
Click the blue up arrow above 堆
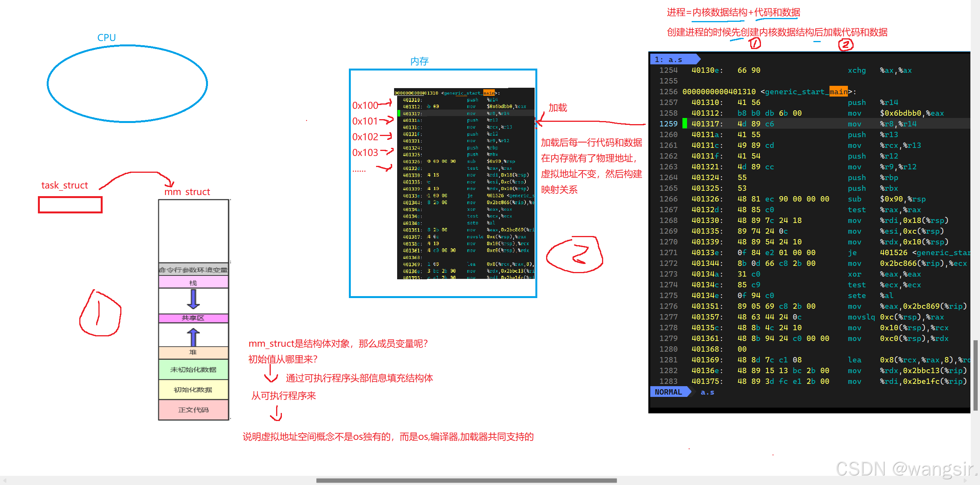click(193, 337)
